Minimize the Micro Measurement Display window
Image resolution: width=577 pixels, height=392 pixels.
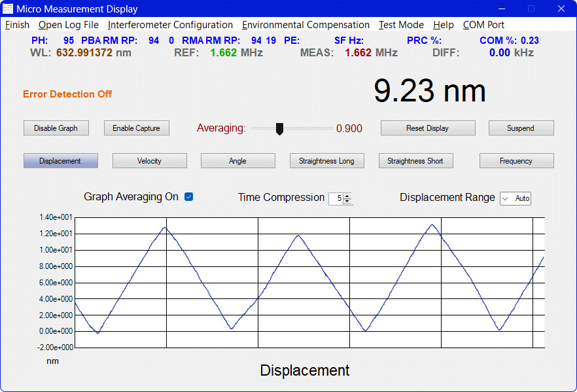click(x=502, y=9)
